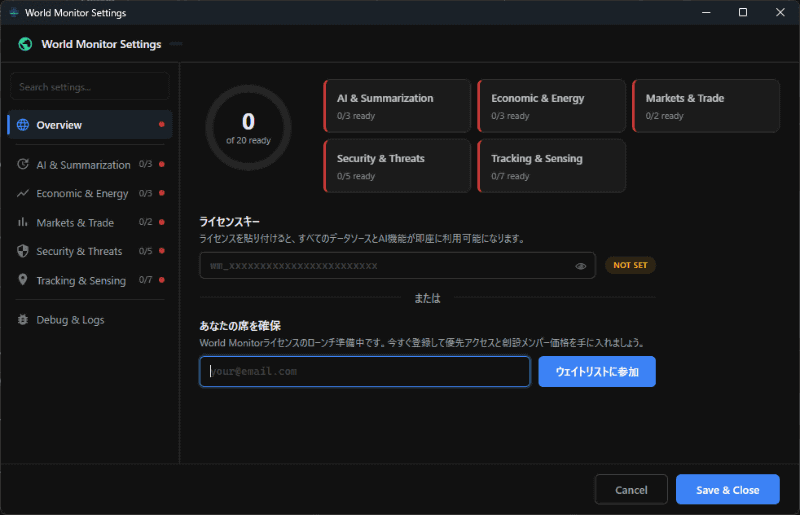Click the your@email.com input field
The width and height of the screenshot is (800, 515).
pos(365,372)
